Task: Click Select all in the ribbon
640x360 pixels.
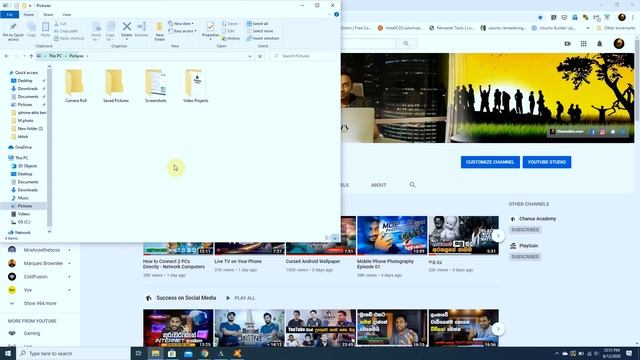Action: coord(257,24)
